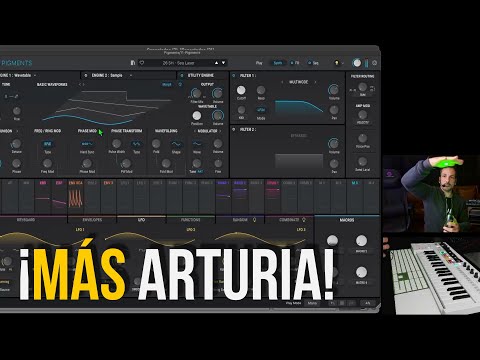Select the KBD modulation source slot
480x360 pixels.
pos(43,197)
